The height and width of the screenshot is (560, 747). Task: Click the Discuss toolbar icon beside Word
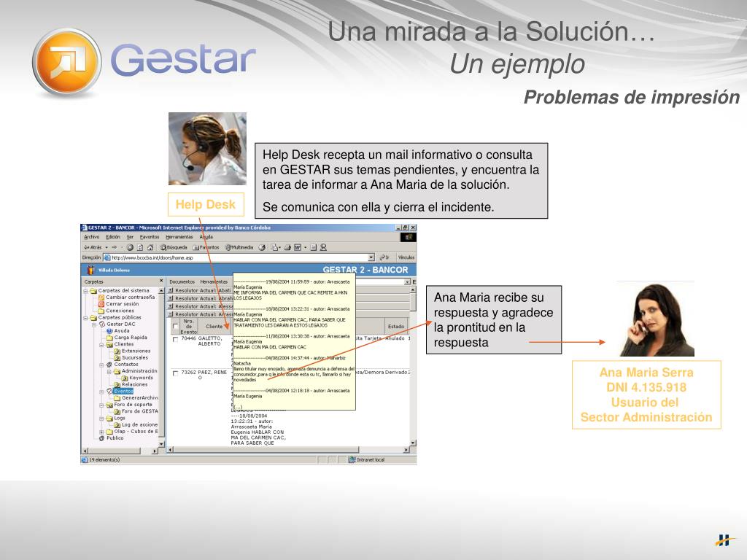tap(314, 247)
